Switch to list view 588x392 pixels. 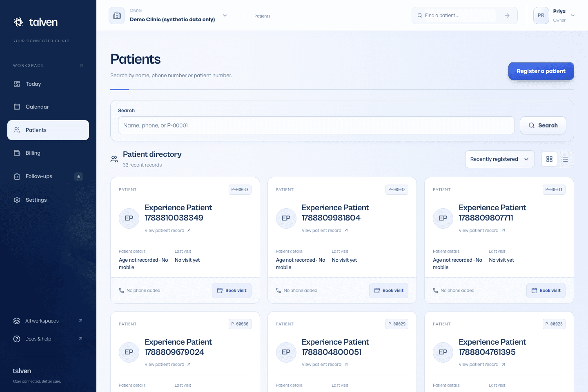coord(565,159)
